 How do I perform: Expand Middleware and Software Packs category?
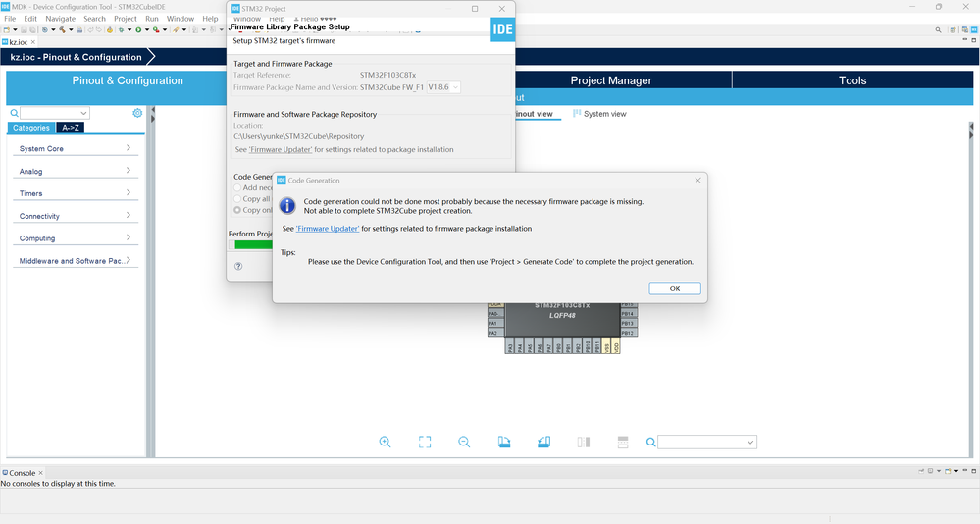click(x=75, y=261)
